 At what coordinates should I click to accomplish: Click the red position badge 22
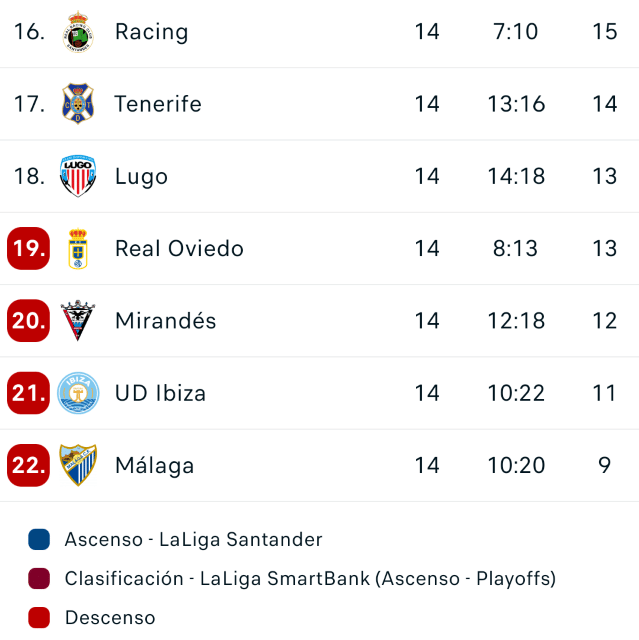point(28,465)
